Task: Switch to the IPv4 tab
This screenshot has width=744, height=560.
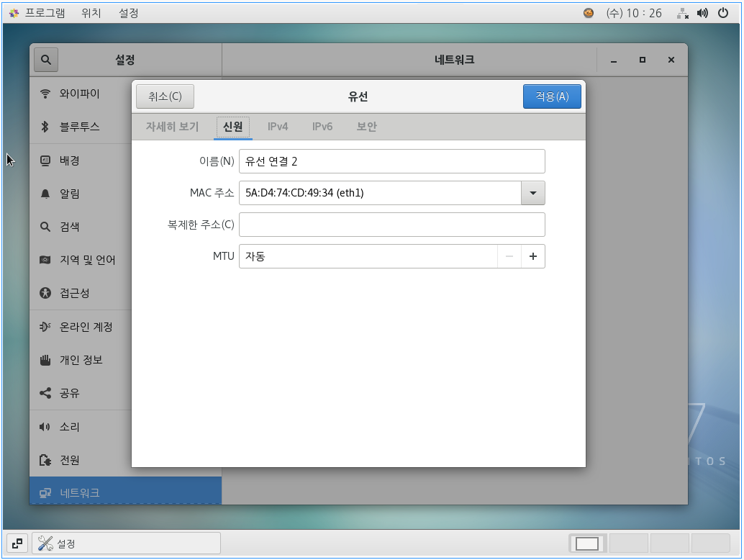Action: (278, 127)
